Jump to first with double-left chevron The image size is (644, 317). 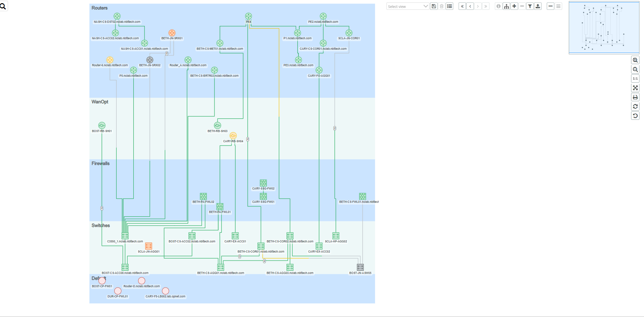coord(462,6)
